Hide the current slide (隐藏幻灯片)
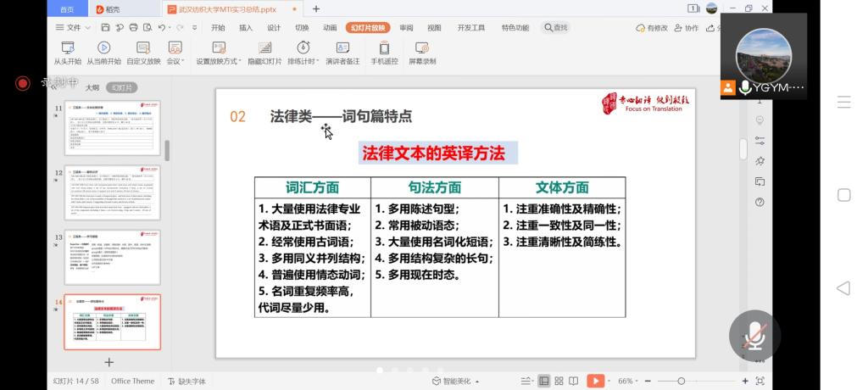This screenshot has width=868, height=390. click(x=264, y=53)
